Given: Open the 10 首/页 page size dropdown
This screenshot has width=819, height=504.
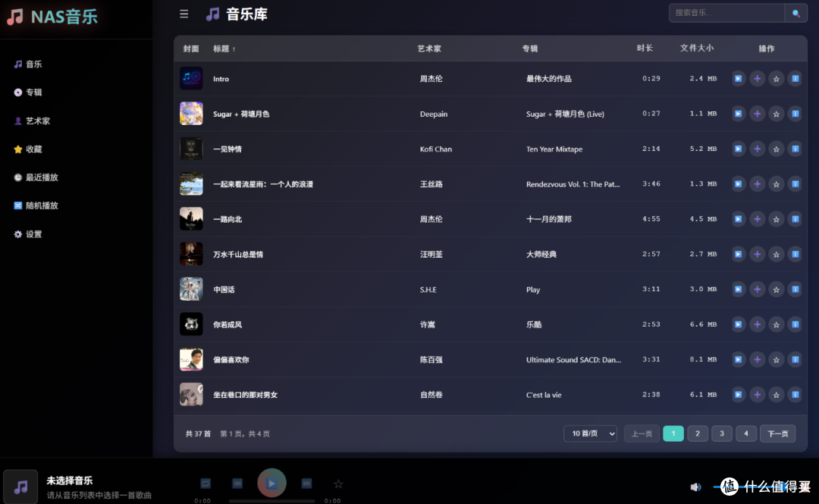Looking at the screenshot, I should coord(590,434).
